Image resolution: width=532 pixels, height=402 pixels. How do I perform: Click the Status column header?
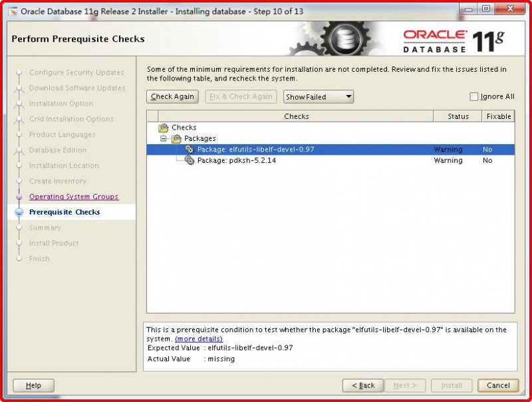(458, 116)
